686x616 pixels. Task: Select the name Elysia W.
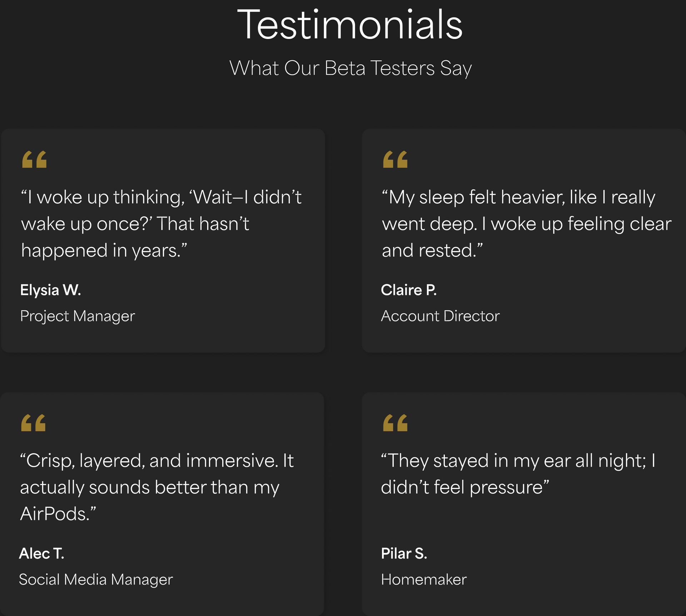(51, 290)
